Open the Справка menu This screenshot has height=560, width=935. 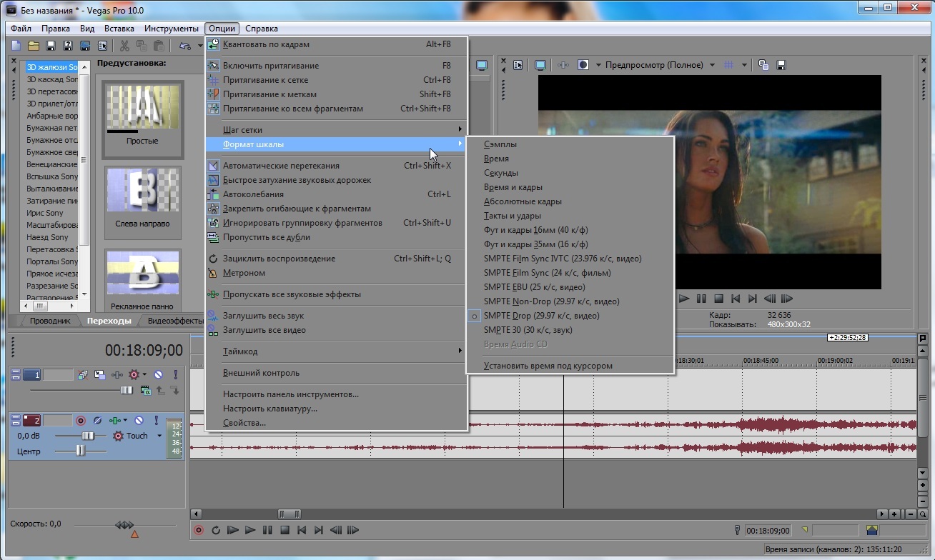(261, 29)
